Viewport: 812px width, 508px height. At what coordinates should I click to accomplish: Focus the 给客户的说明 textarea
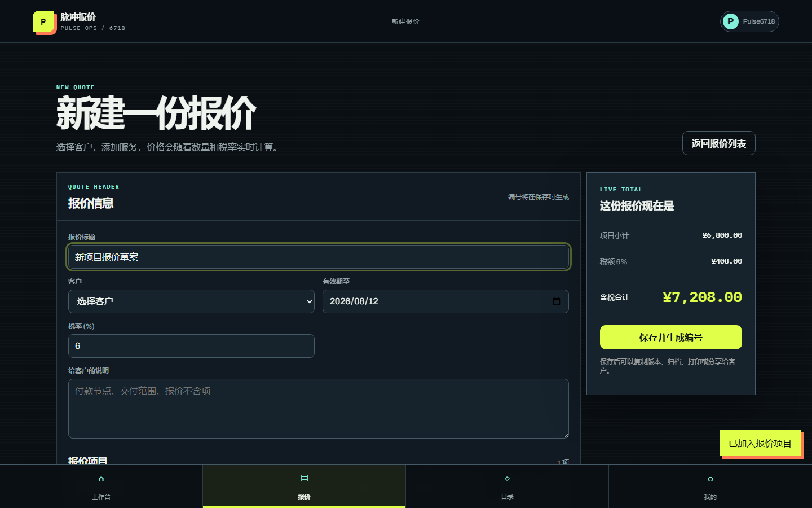click(319, 409)
